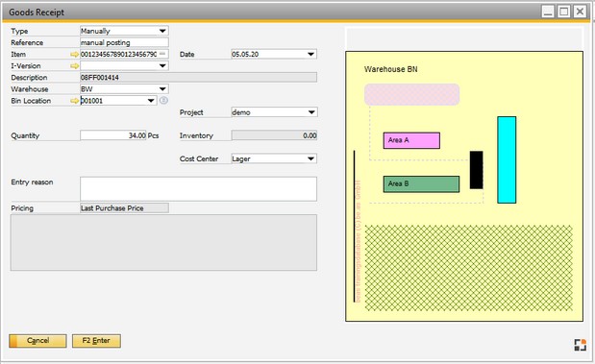Click the round info icon after Bin Location
The height and width of the screenshot is (364, 595).
[x=163, y=101]
